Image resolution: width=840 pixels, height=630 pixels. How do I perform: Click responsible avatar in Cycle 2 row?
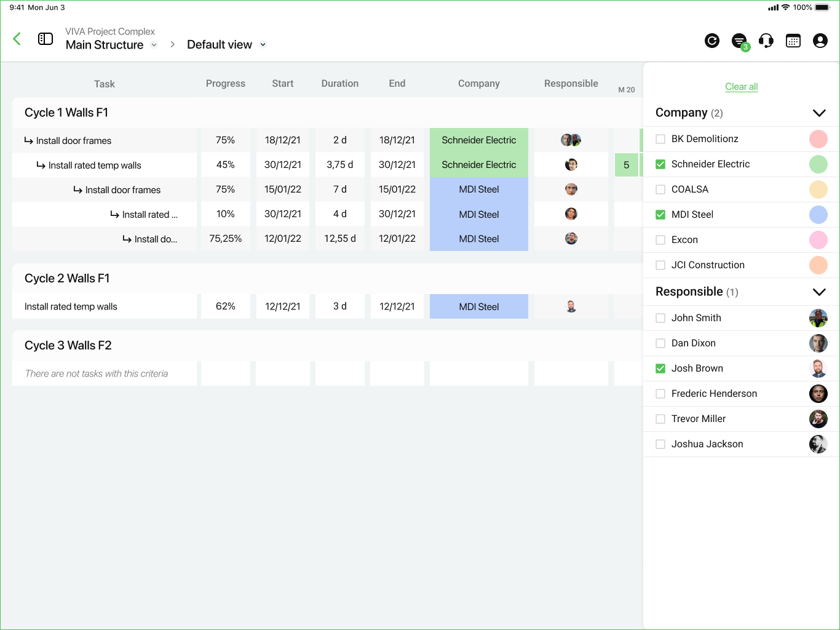click(571, 306)
